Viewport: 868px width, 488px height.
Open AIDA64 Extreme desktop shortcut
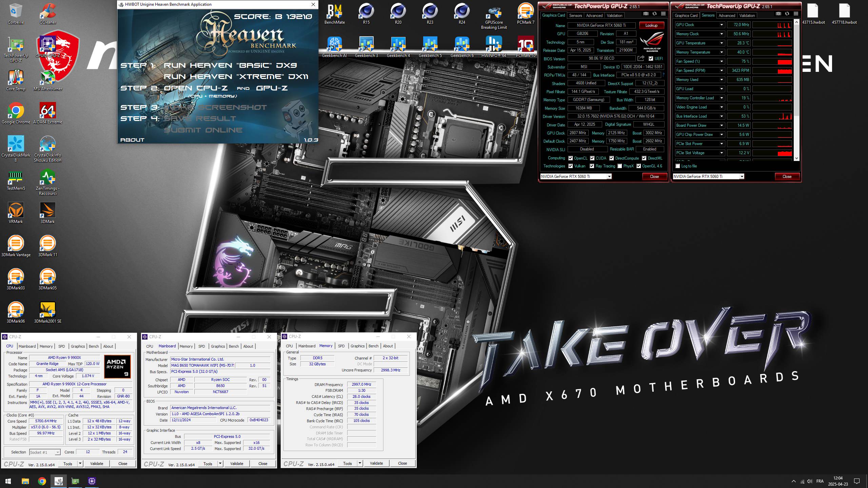[x=48, y=113]
